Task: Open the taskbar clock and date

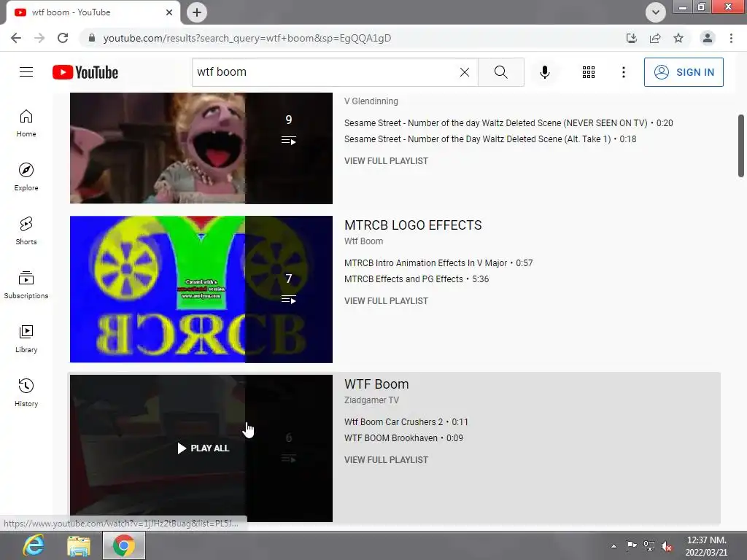Action: point(706,546)
